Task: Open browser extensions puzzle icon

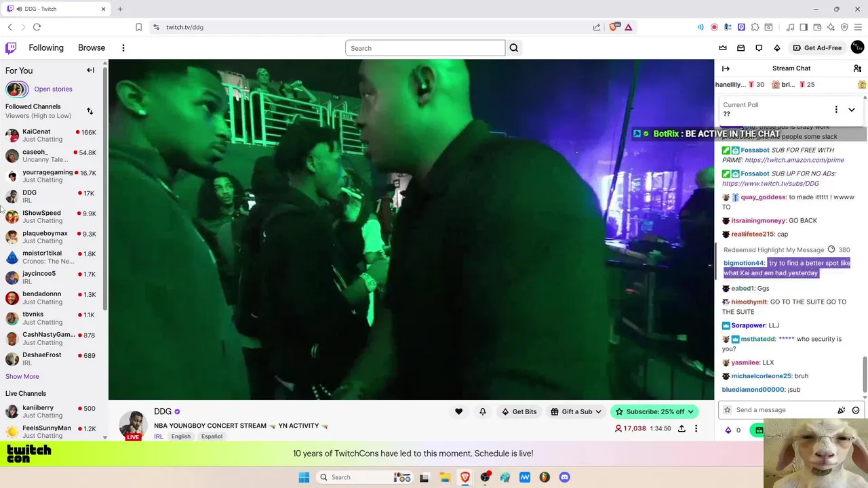Action: coord(755,27)
